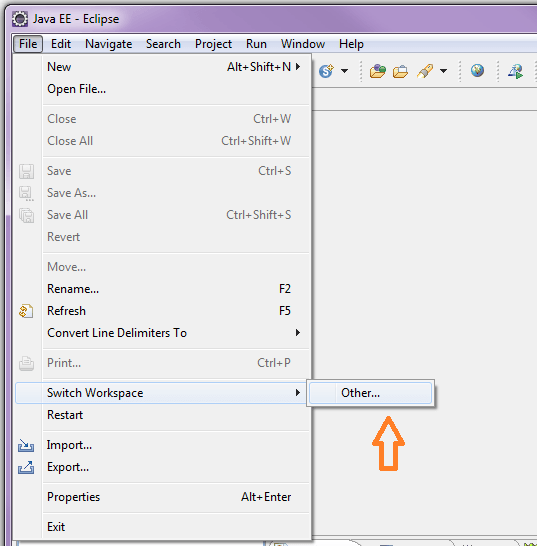Click the search flashlight toolbar icon
The width and height of the screenshot is (537, 546).
click(425, 71)
